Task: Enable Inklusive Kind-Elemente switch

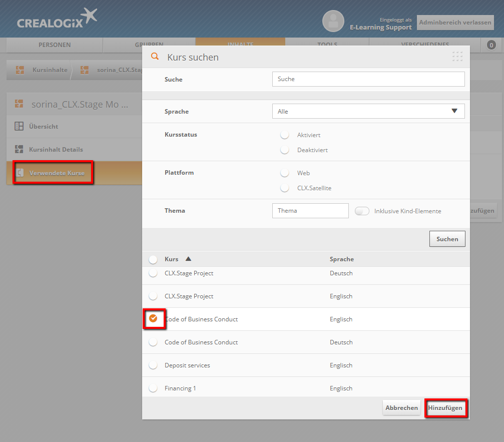Action: [x=362, y=211]
